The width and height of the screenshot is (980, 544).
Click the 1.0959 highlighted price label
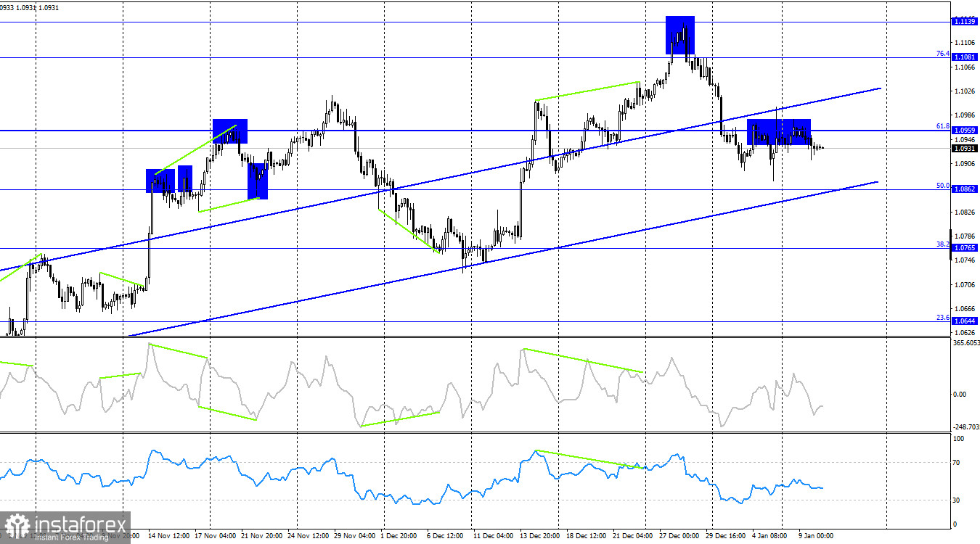965,131
